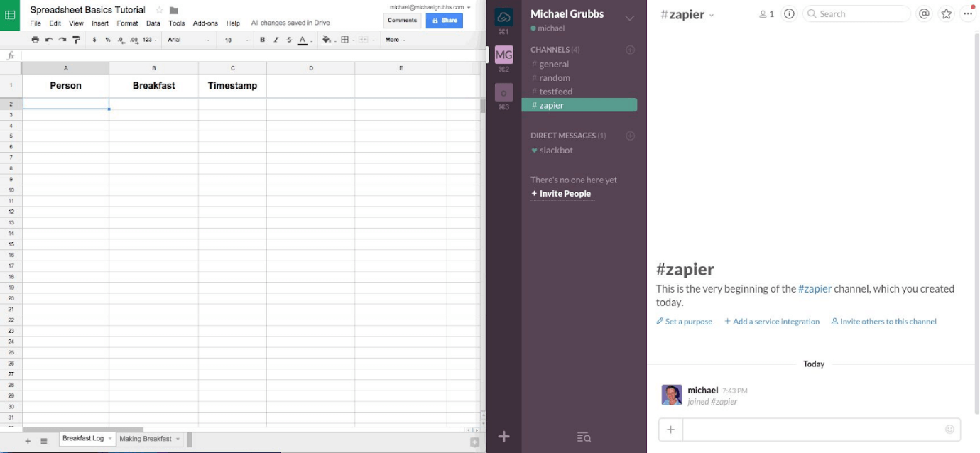This screenshot has height=453, width=980.
Task: View the channel member count icon
Action: tap(766, 13)
